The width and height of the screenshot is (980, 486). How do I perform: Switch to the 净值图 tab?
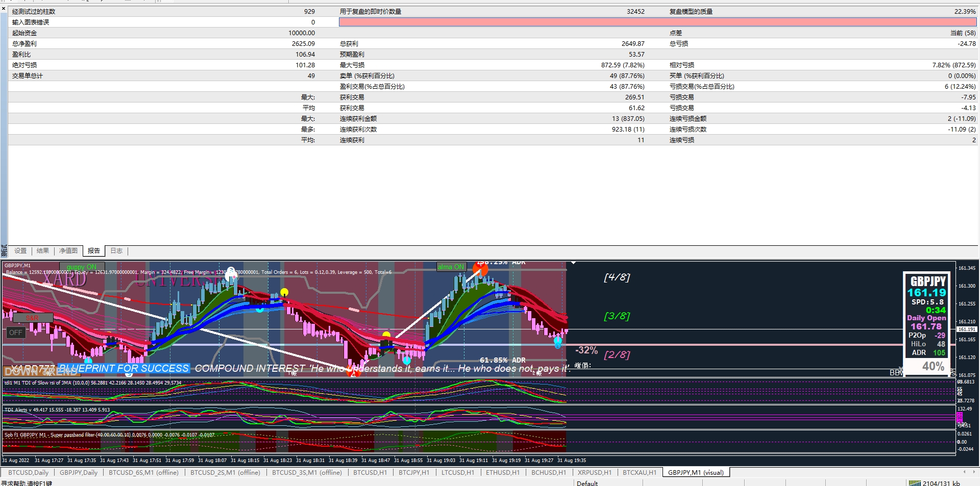(68, 251)
